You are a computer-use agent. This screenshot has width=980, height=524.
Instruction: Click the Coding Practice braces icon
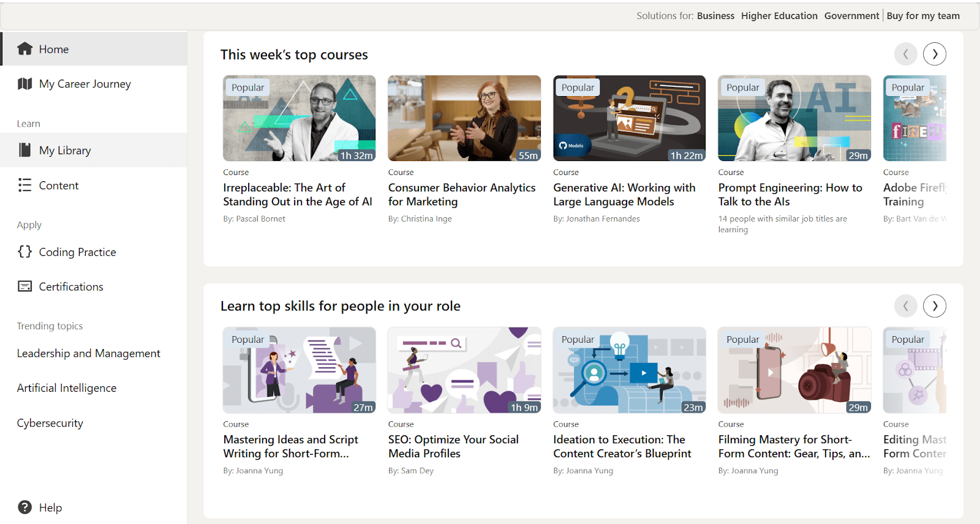click(24, 252)
